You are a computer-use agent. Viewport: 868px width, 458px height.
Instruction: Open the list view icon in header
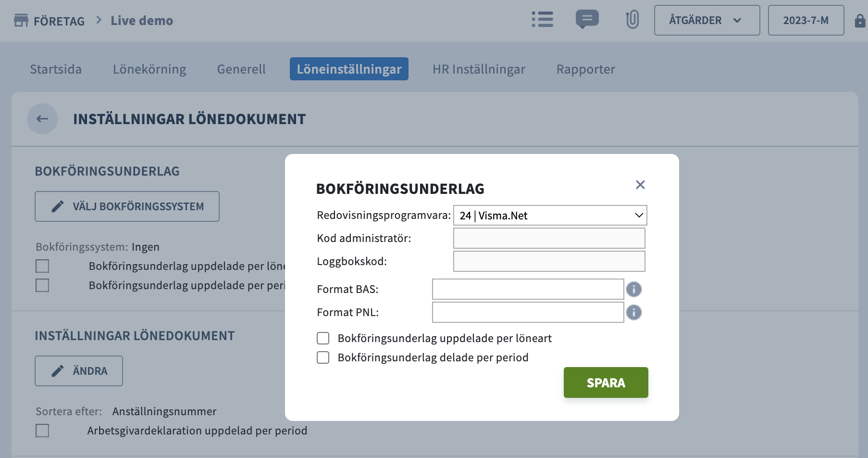click(x=542, y=20)
